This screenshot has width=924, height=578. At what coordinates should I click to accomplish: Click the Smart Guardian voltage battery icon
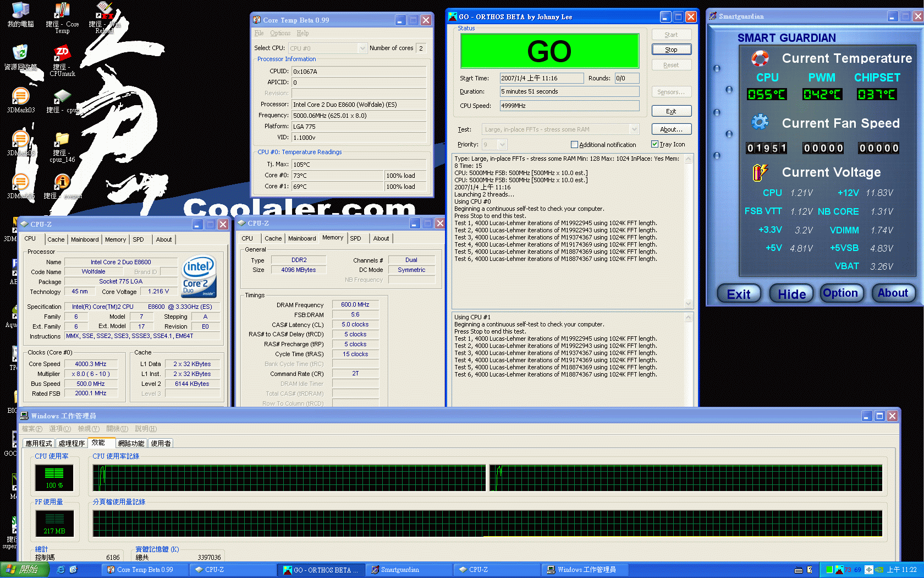(760, 172)
